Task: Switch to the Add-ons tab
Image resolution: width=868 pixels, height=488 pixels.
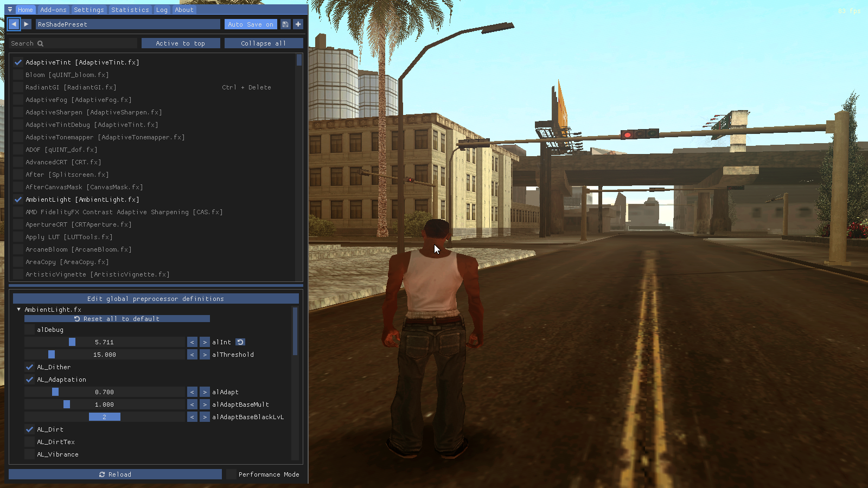Action: (53, 10)
